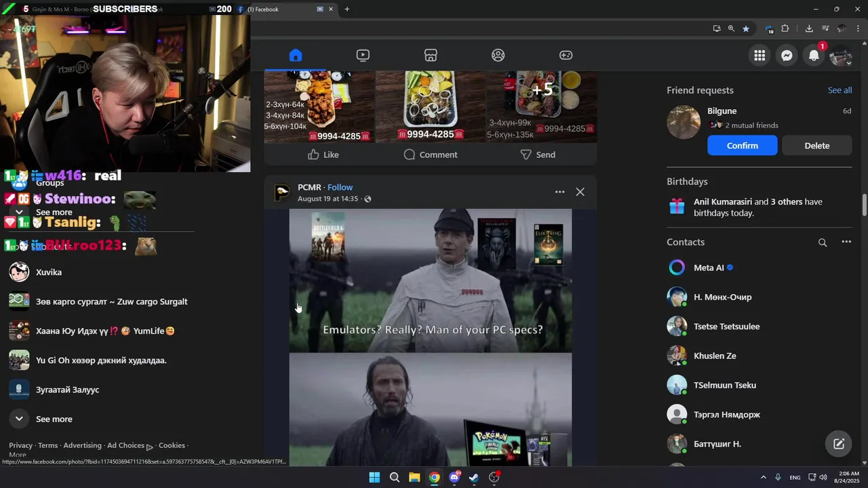Open the Groups icon in top navigation
This screenshot has height=488, width=868.
[x=498, y=56]
